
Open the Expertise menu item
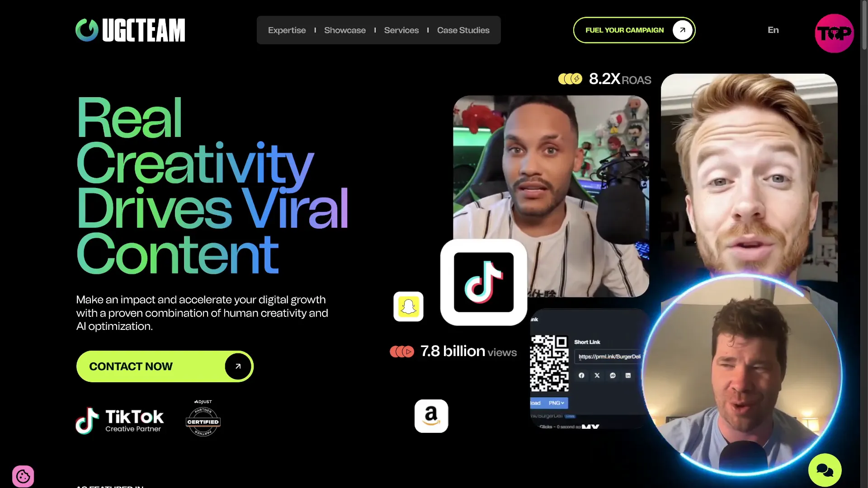287,30
